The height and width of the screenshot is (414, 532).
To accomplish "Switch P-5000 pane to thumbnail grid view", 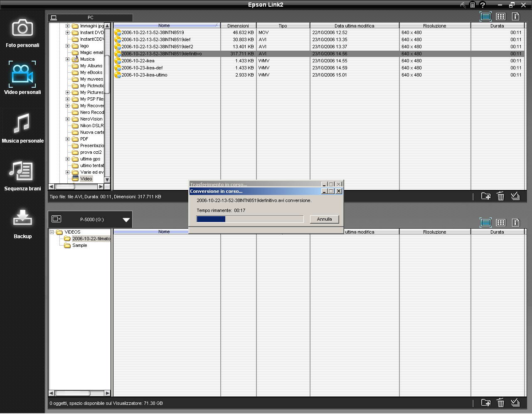I will tap(501, 222).
